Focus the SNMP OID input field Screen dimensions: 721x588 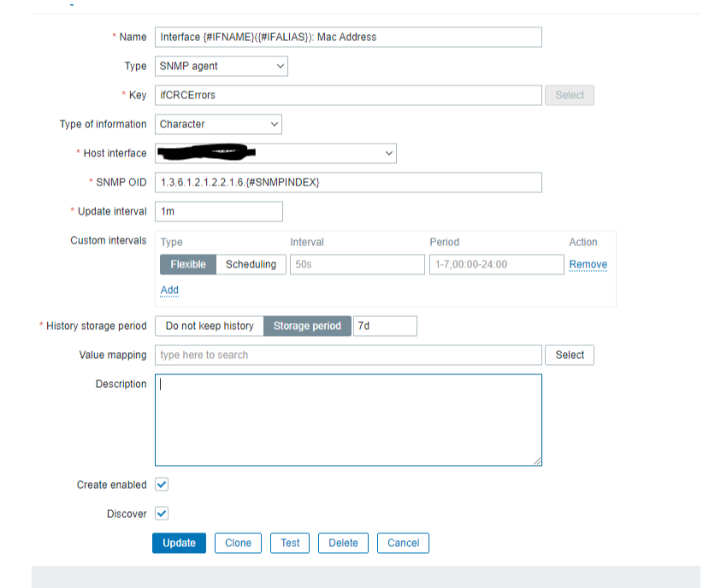(348, 182)
